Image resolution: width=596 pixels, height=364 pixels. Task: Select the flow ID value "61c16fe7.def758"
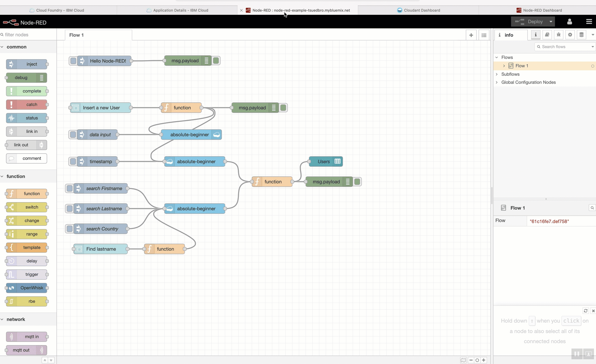(549, 221)
